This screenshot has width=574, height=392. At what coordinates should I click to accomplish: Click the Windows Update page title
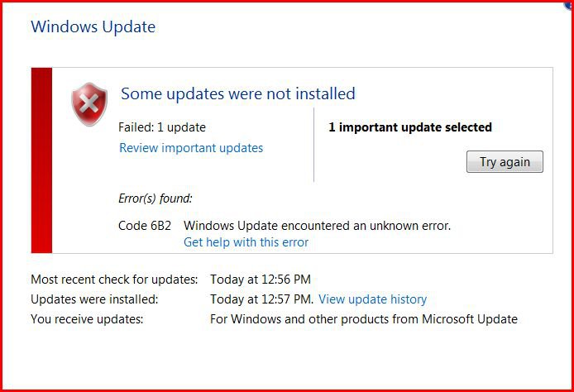point(93,27)
